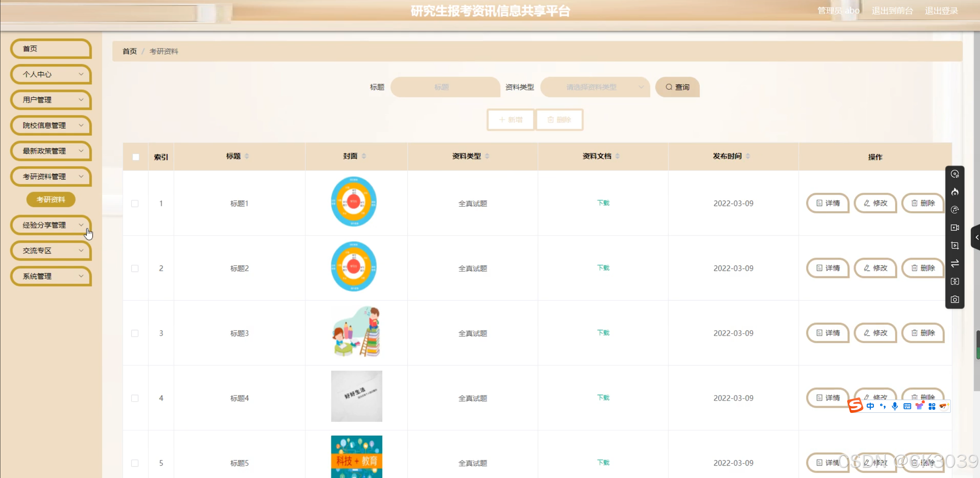Click the crop-play icon in dark toolbar

(x=954, y=245)
